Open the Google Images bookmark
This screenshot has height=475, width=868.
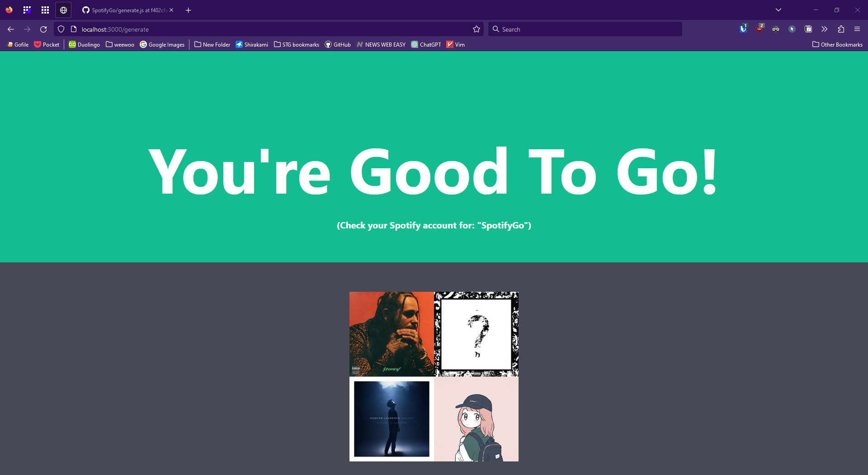[x=162, y=45]
